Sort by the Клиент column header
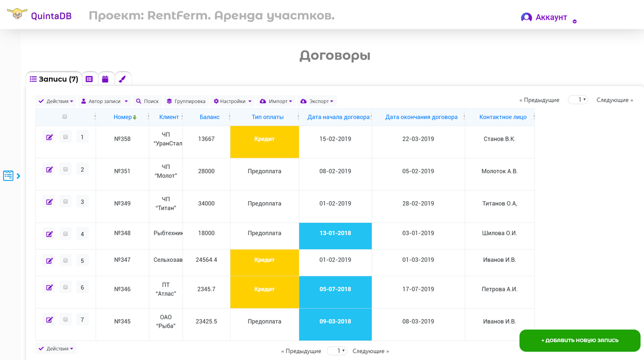The height and width of the screenshot is (360, 644). [x=169, y=117]
